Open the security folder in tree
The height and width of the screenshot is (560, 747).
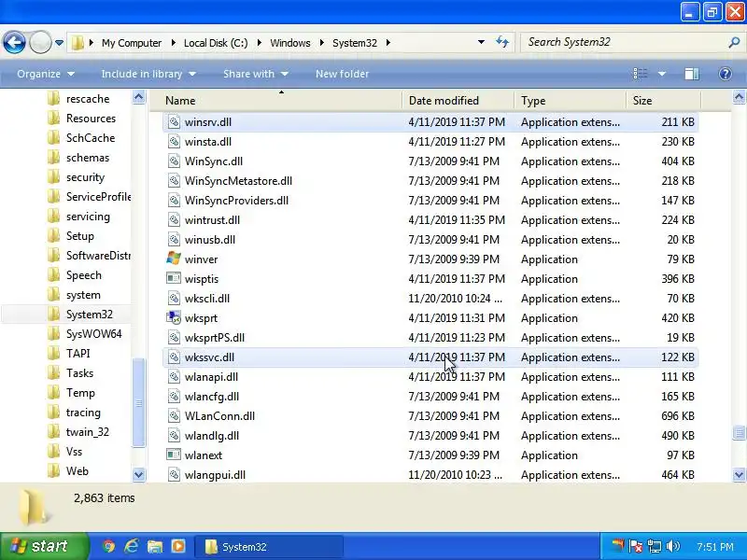click(x=85, y=177)
